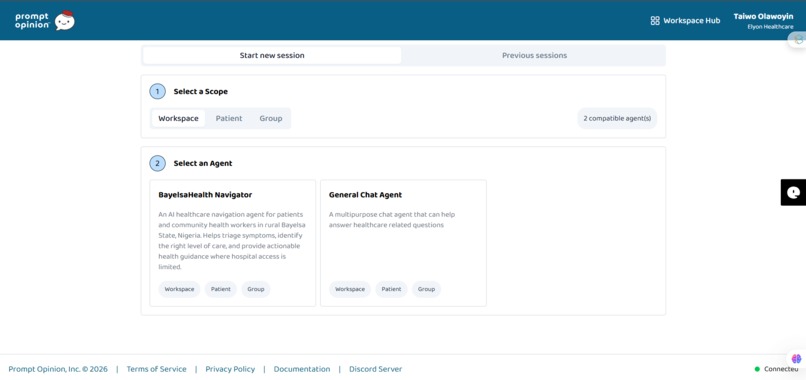The width and height of the screenshot is (806, 380).
Task: Click the green Connected status dot
Action: [757, 369]
